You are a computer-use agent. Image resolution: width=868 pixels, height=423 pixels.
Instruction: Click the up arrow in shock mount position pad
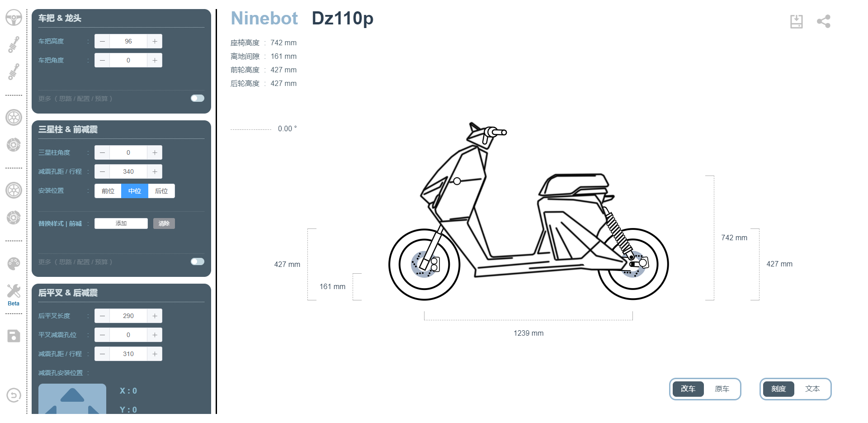click(72, 395)
